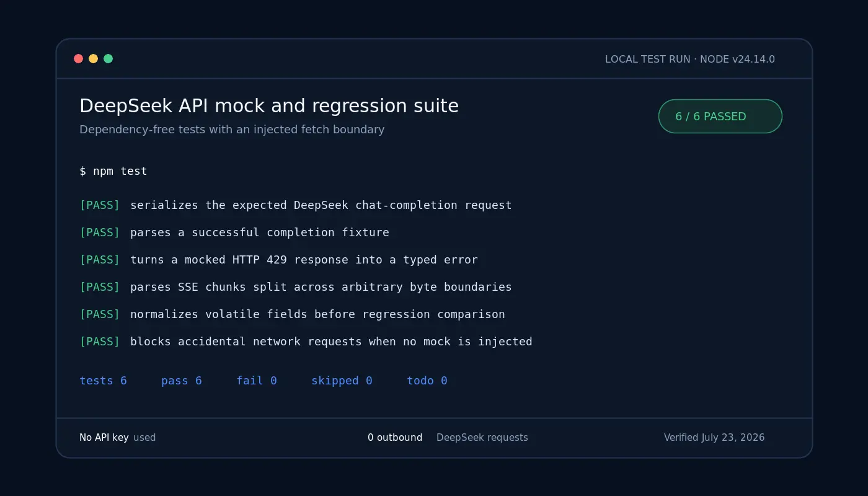Select the normalizes volatile fields test line
This screenshot has height=496, width=868.
[293, 314]
